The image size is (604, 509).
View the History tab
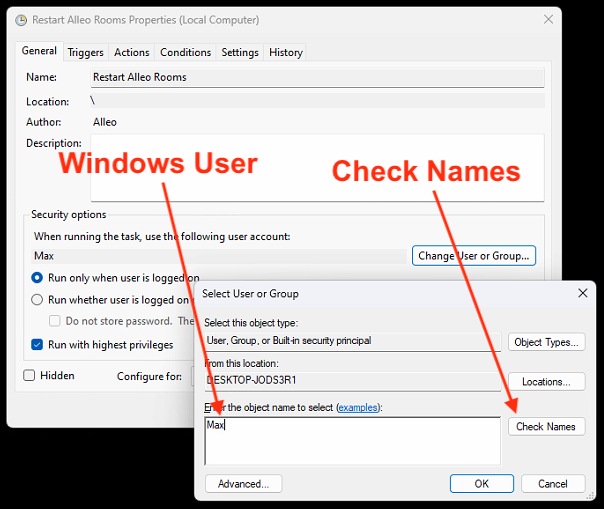(286, 52)
